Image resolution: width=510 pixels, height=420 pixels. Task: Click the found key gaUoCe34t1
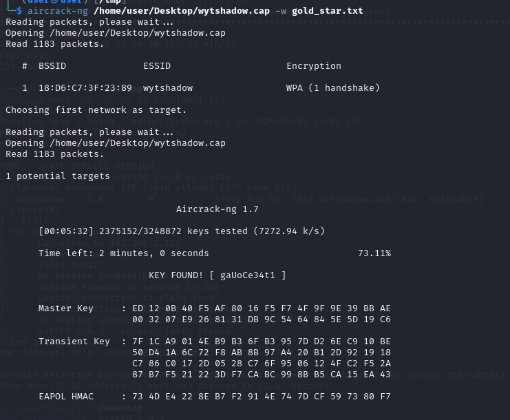pyautogui.click(x=248, y=275)
